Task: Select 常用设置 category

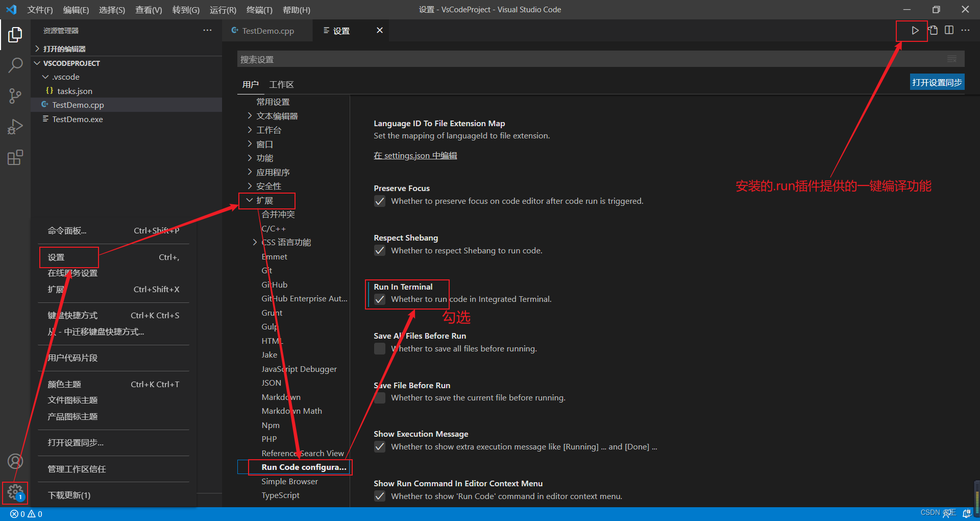Action: (273, 102)
